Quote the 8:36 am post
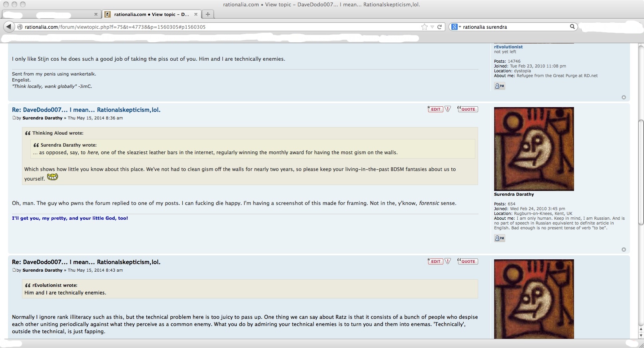This screenshot has width=644, height=348. pos(467,109)
